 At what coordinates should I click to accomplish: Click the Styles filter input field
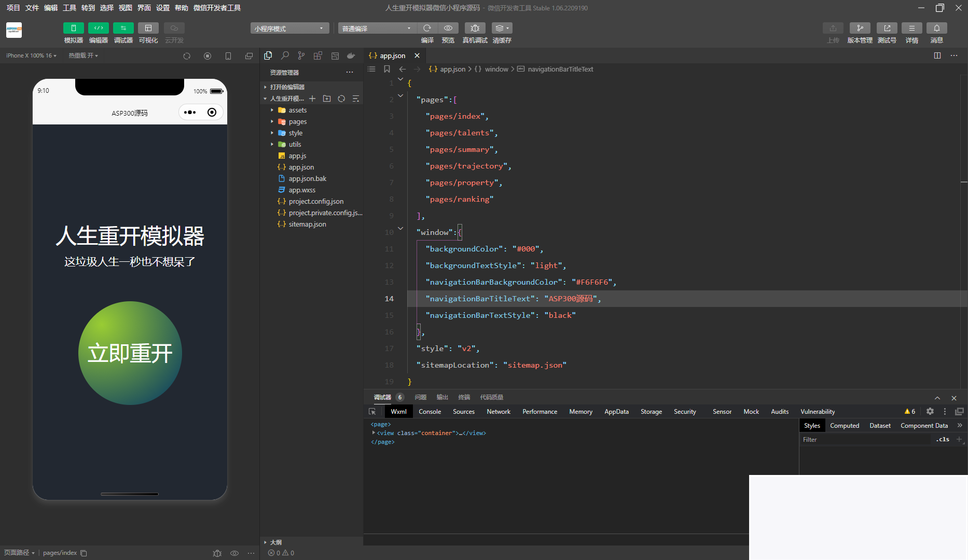[865, 440]
